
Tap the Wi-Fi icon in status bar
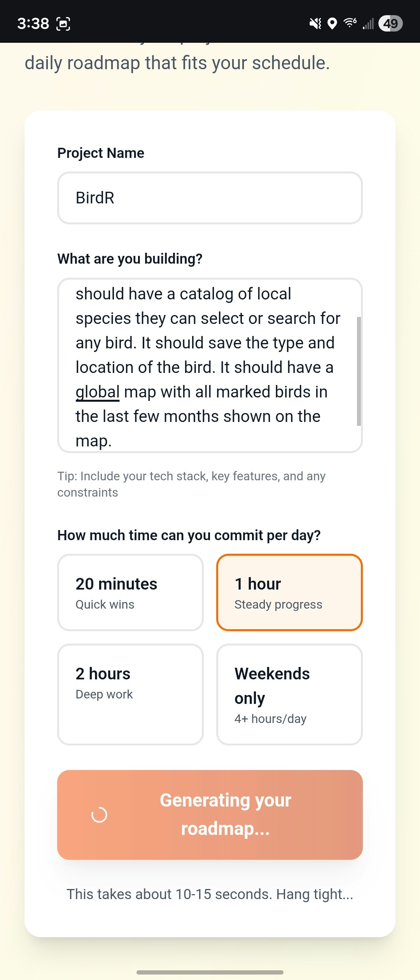[x=349, y=23]
